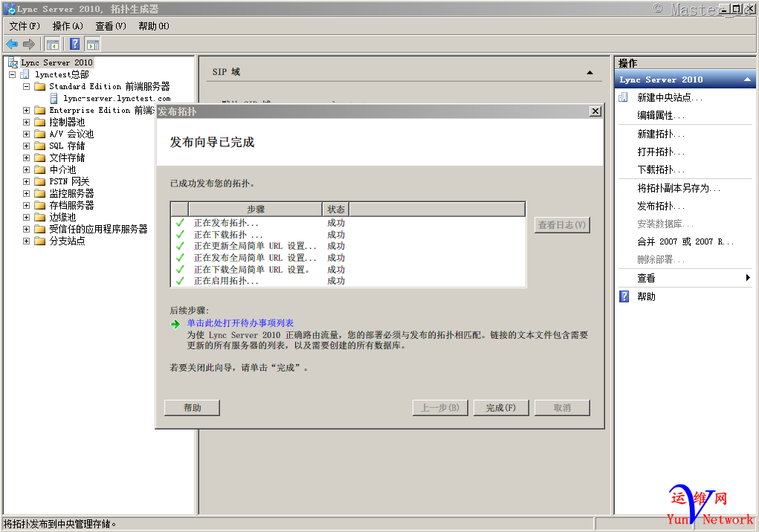This screenshot has height=532, width=759.
Task: Expand the SQL 存储 tree node
Action: click(26, 146)
